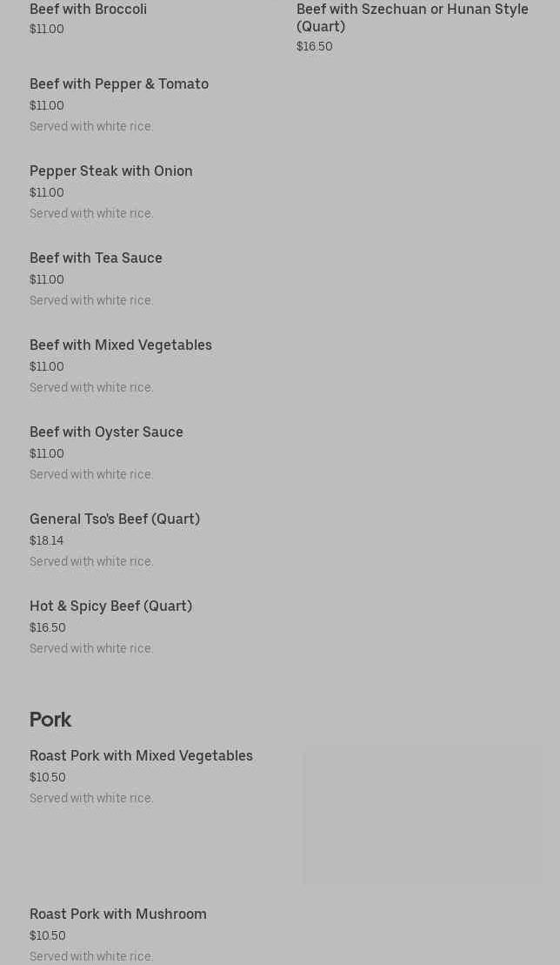560x965 pixels.
Task: Open Beef with Mixed Vegetables
Action: [x=121, y=345]
